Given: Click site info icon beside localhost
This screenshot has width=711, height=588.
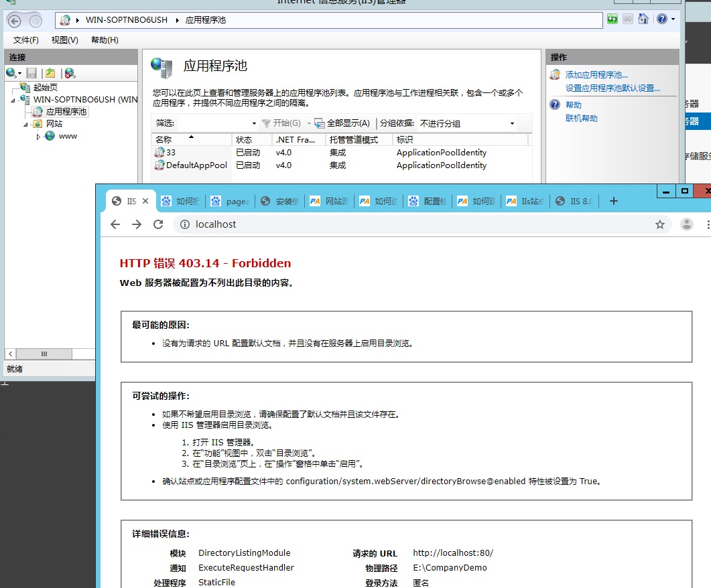Looking at the screenshot, I should [185, 224].
